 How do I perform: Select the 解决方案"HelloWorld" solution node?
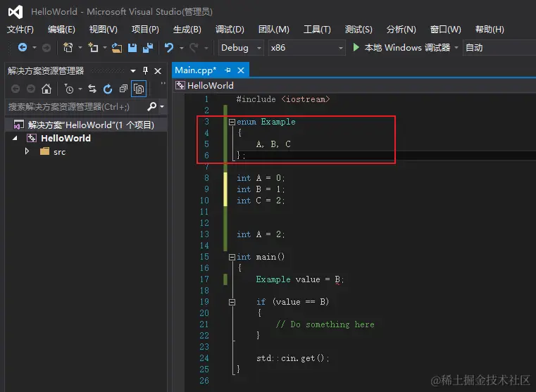86,125
